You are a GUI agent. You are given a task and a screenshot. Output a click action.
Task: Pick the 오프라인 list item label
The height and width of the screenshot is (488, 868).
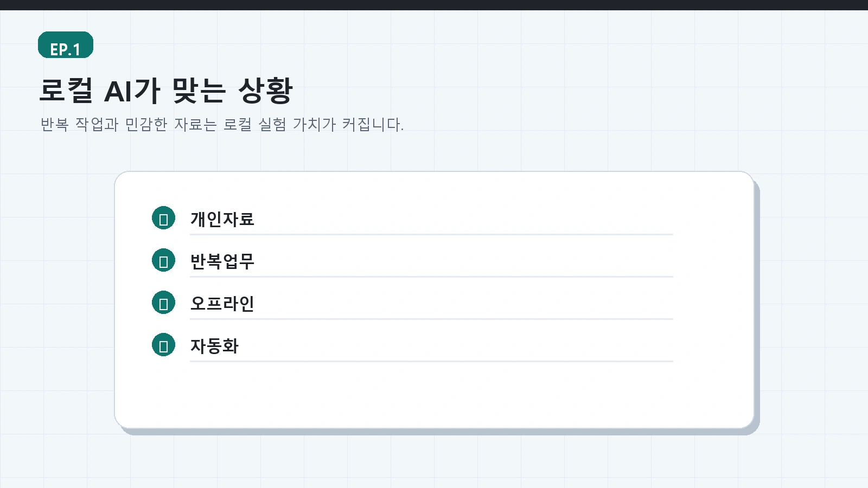pos(222,303)
